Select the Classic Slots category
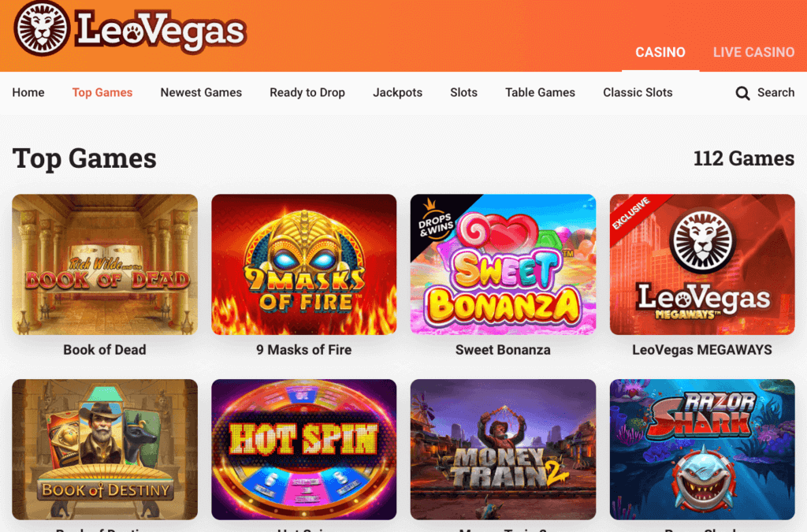The width and height of the screenshot is (807, 532). pyautogui.click(x=638, y=93)
